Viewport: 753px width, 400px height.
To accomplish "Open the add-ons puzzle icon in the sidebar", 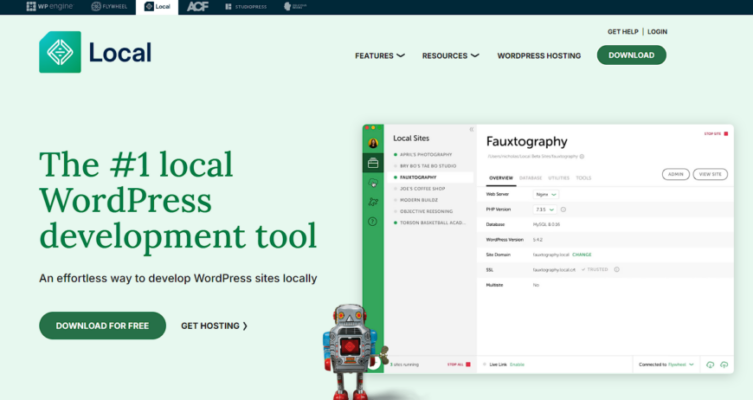I will [x=373, y=202].
